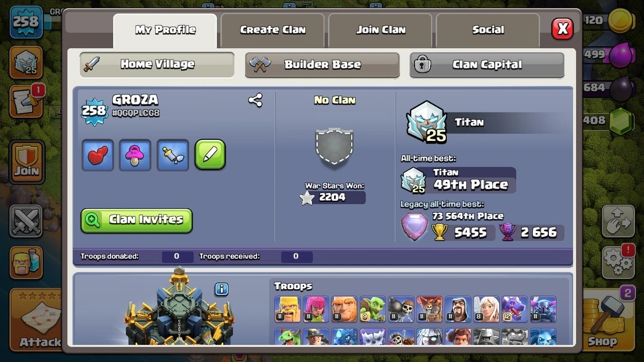Select the pink mushroom label badge
This screenshot has height=362, width=644.
(135, 155)
